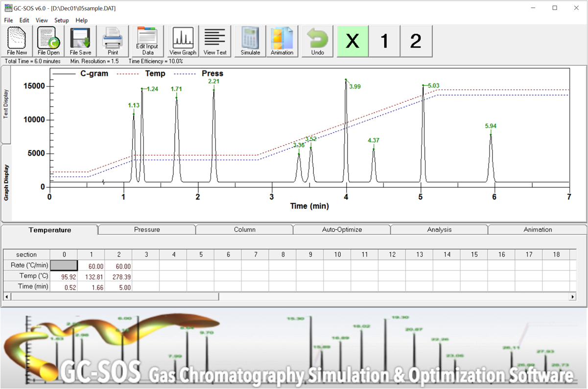Click the section column header 3
Image resolution: width=588 pixels, height=389 pixels.
tap(146, 255)
